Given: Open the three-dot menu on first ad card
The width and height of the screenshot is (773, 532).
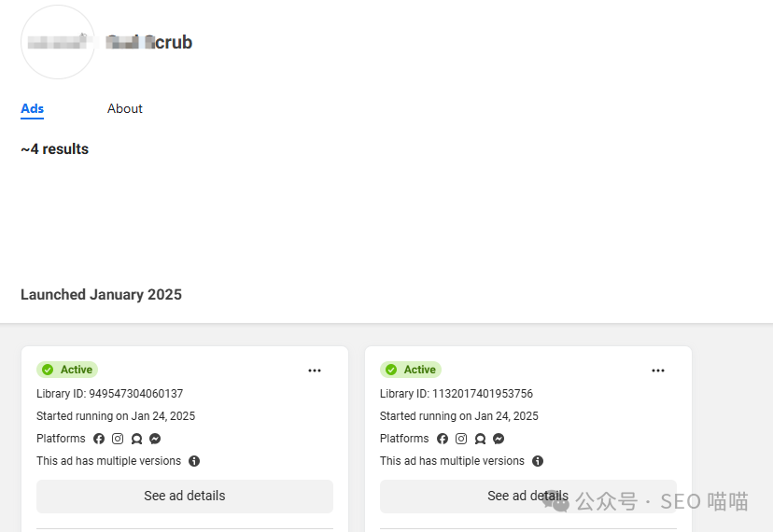Looking at the screenshot, I should point(315,371).
